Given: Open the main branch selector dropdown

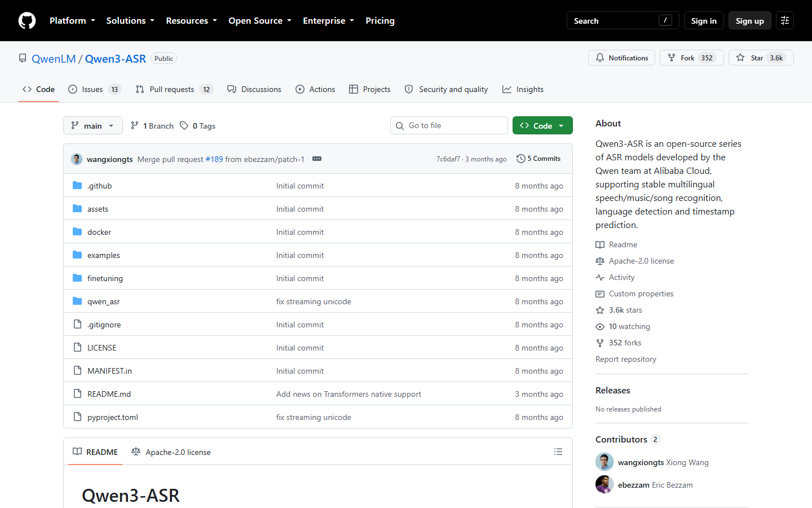Looking at the screenshot, I should point(93,126).
